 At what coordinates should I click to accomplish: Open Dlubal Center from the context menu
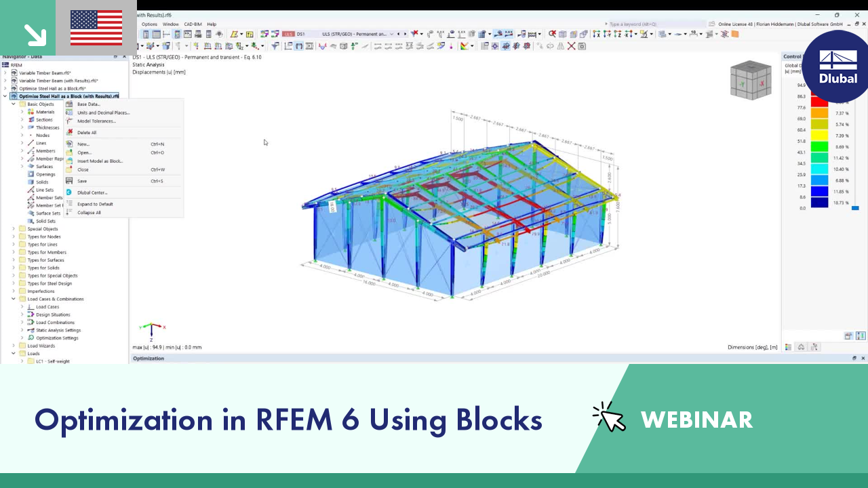coord(92,192)
